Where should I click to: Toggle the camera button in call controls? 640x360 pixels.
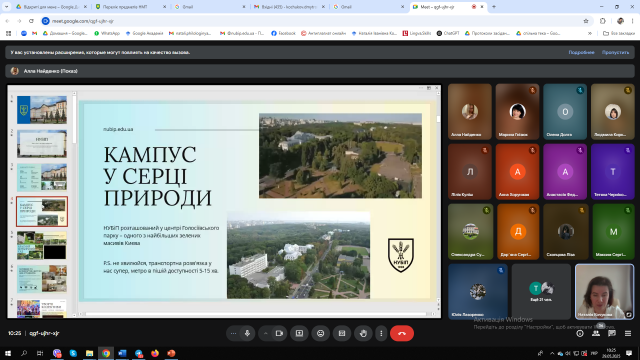(280, 333)
